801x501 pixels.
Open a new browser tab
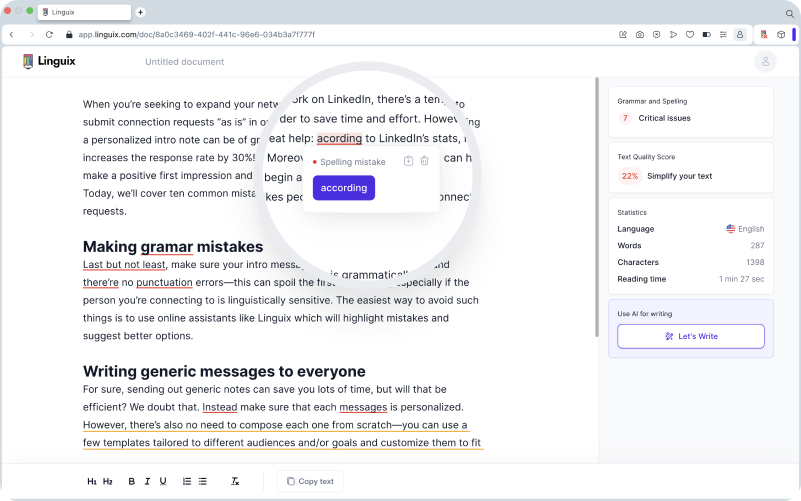point(140,12)
